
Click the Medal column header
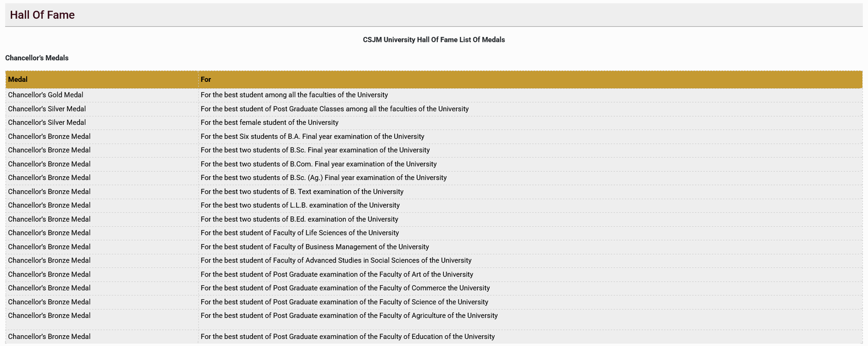coord(18,80)
